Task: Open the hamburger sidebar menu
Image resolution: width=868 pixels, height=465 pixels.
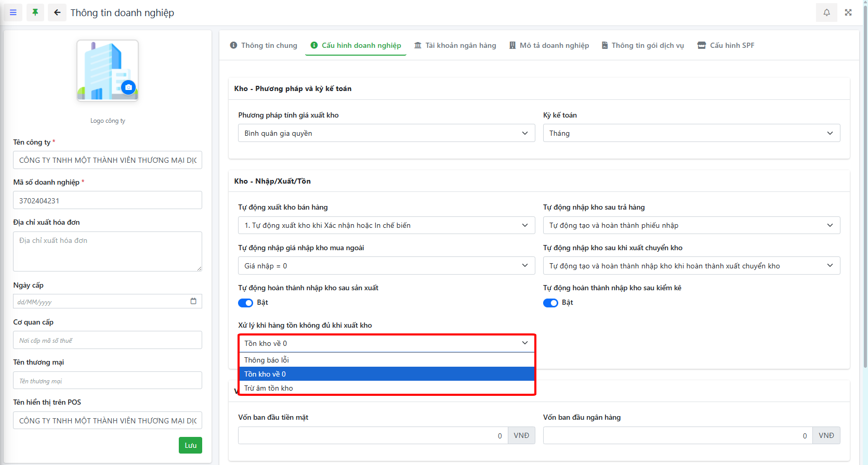Action: 13,12
